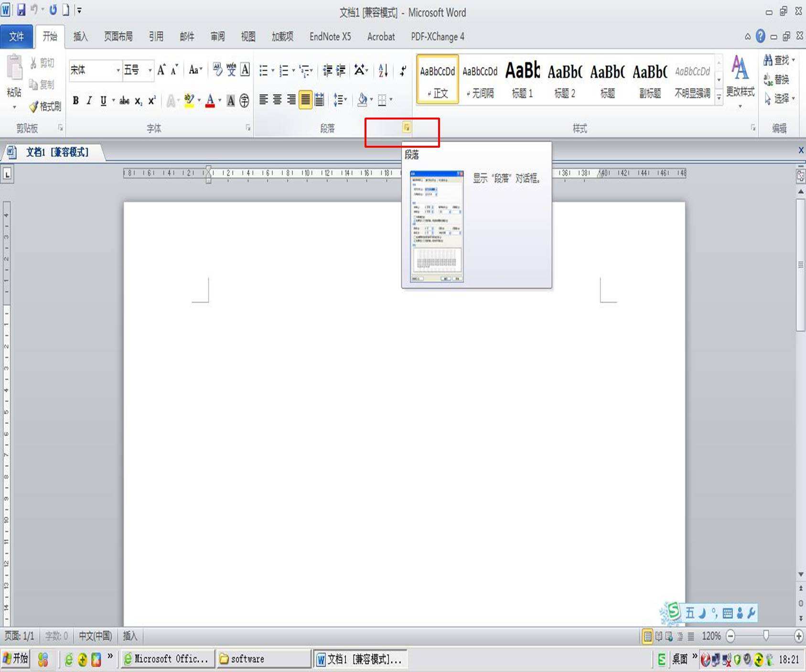Apply character shading with the shaded A icon
The image size is (806, 672).
click(231, 100)
